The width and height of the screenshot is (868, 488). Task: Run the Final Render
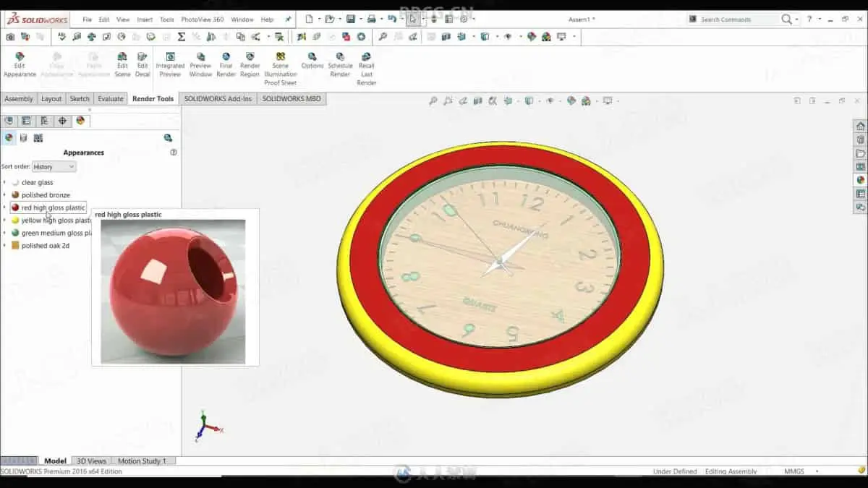click(x=226, y=65)
